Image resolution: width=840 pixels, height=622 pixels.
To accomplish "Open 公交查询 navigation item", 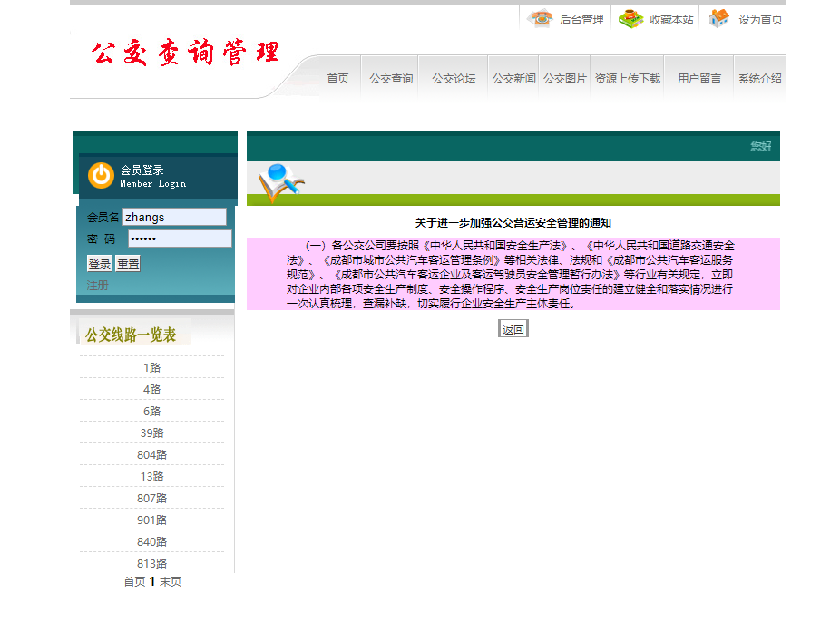I will (391, 79).
